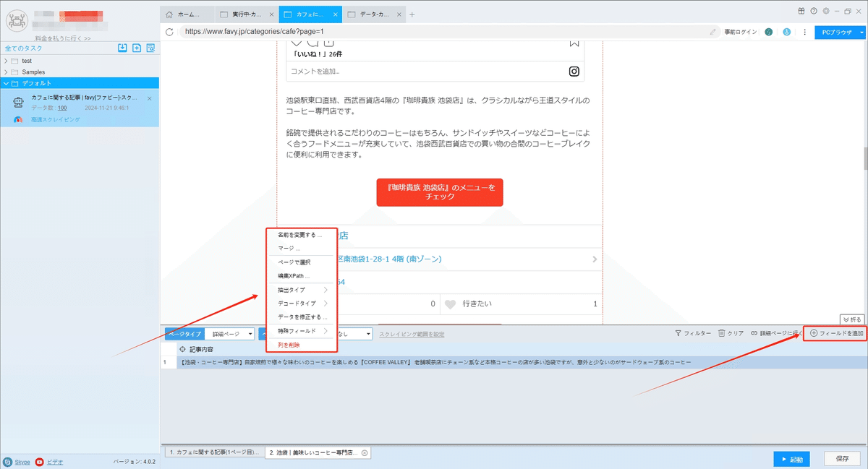Screen dimensions: 868x469
Task: Remove the カフェに関する記事 task with its X
Action: (x=150, y=98)
